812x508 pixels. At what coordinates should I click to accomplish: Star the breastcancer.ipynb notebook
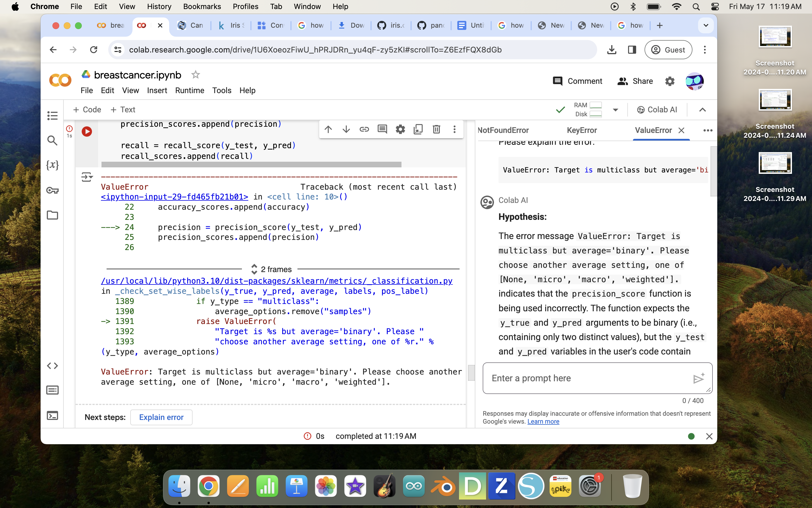tap(195, 75)
